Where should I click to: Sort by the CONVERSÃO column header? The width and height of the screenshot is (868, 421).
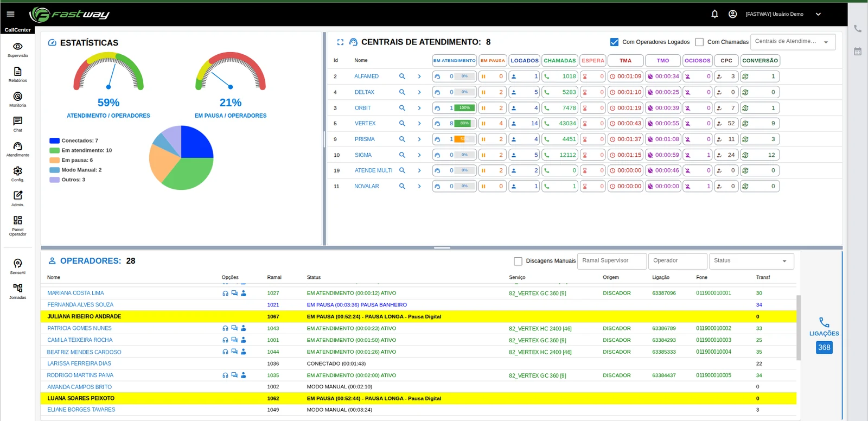tap(760, 61)
